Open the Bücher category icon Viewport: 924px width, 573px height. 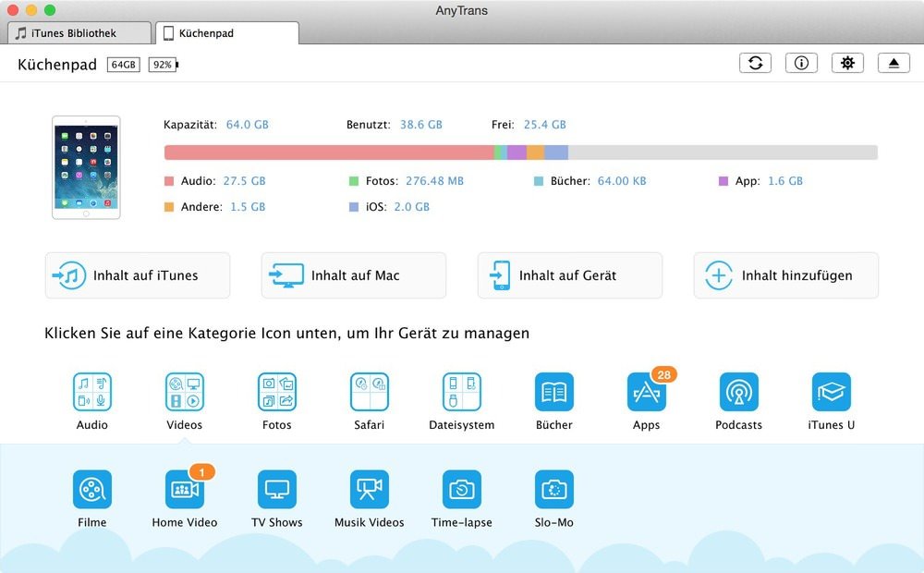click(x=553, y=392)
